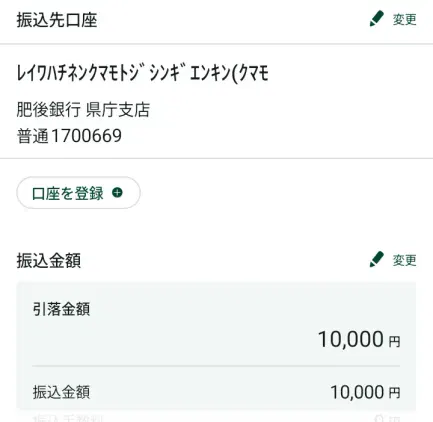Click yen symbol next to 引落金額 amount

(394, 342)
